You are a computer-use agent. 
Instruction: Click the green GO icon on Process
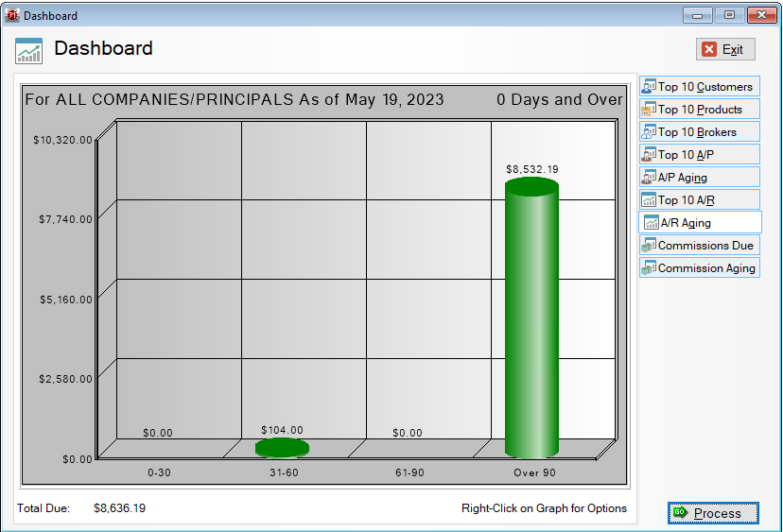click(x=680, y=512)
